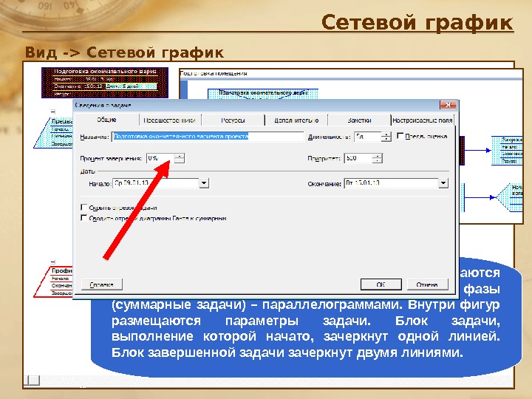Viewport: 532px width, 399px height.
Task: Switch to the Общие tab
Action: (106, 120)
